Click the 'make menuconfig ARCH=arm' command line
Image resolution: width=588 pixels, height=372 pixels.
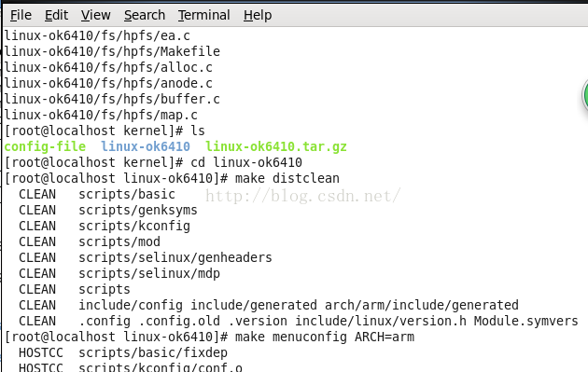[x=209, y=337]
